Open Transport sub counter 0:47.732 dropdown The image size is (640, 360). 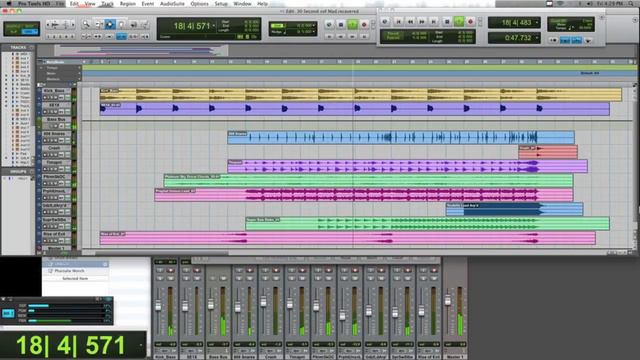coord(536,38)
